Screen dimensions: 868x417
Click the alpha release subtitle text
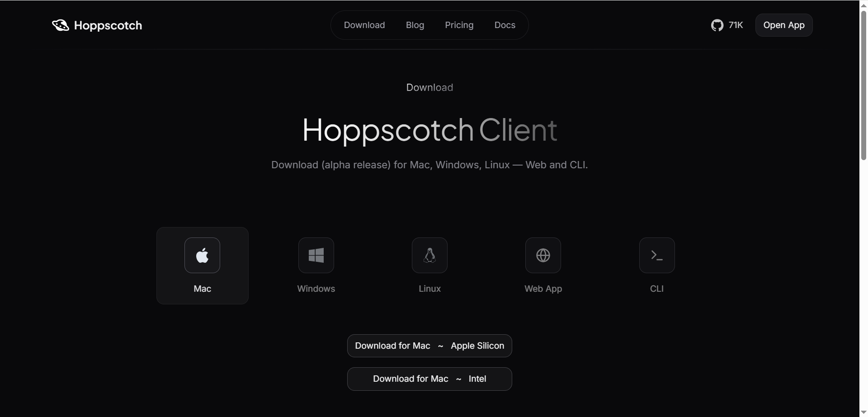coord(429,165)
